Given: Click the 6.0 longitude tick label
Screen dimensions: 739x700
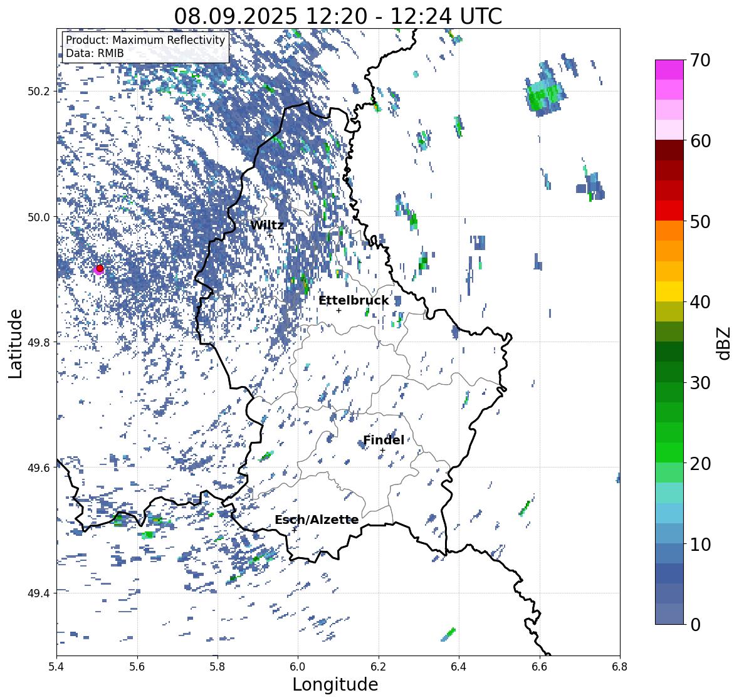Looking at the screenshot, I should pyautogui.click(x=298, y=667).
